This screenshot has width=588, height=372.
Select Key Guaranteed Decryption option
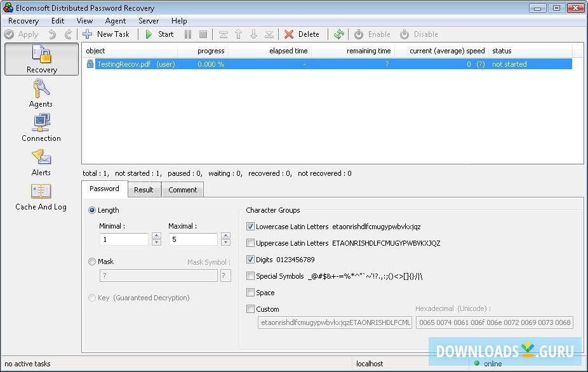coord(92,298)
